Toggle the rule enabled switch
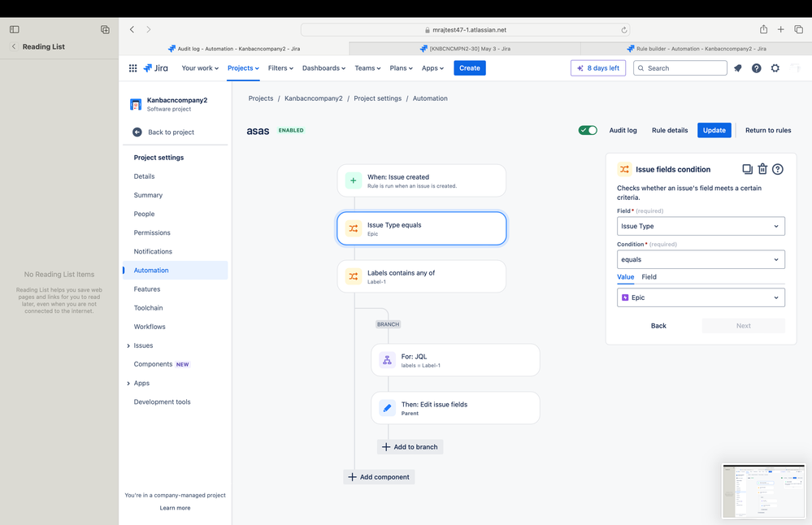The width and height of the screenshot is (812, 525). point(587,129)
